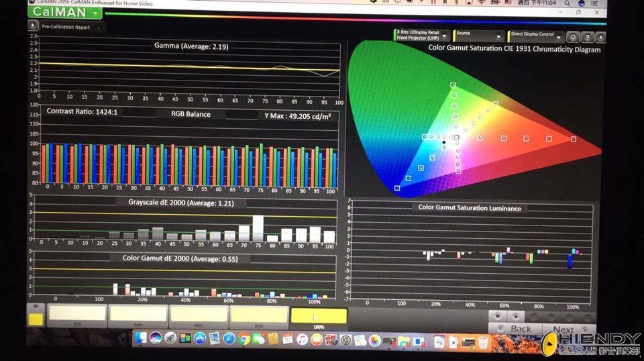Click the stop measurement button
Image resolution: width=644 pixels, height=361 pixels.
tap(498, 316)
